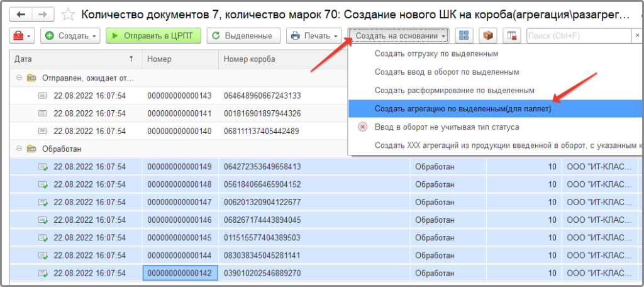Click box number 068111137405442489

pyautogui.click(x=261, y=131)
